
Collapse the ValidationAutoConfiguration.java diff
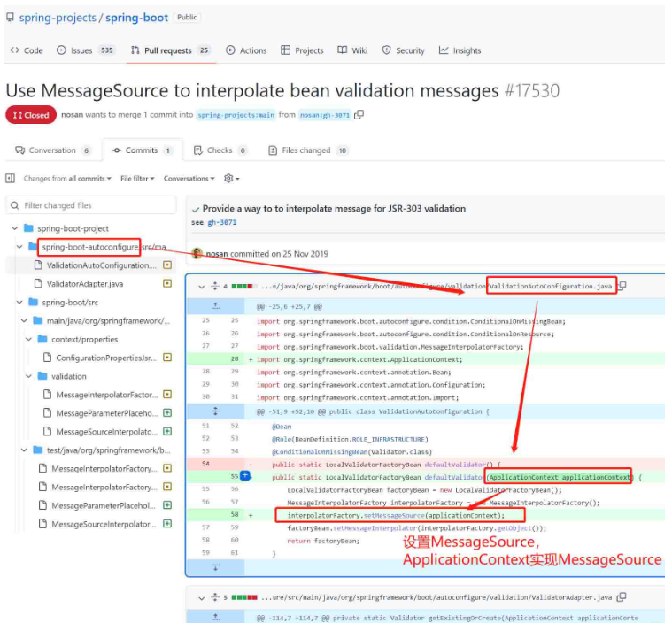click(202, 287)
